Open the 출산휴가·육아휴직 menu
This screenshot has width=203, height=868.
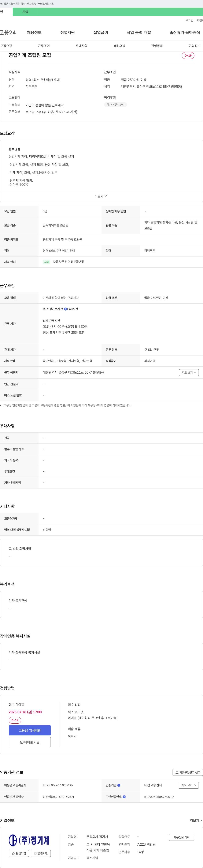click(x=184, y=32)
